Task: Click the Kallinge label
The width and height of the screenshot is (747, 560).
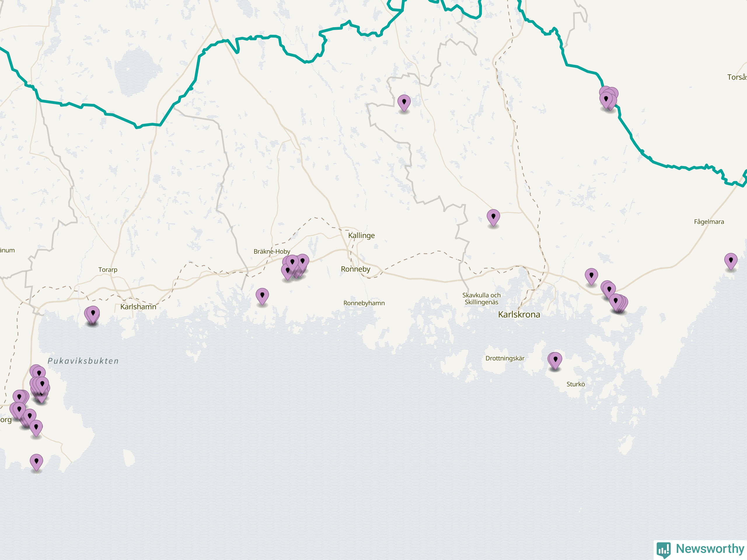Action: tap(361, 236)
